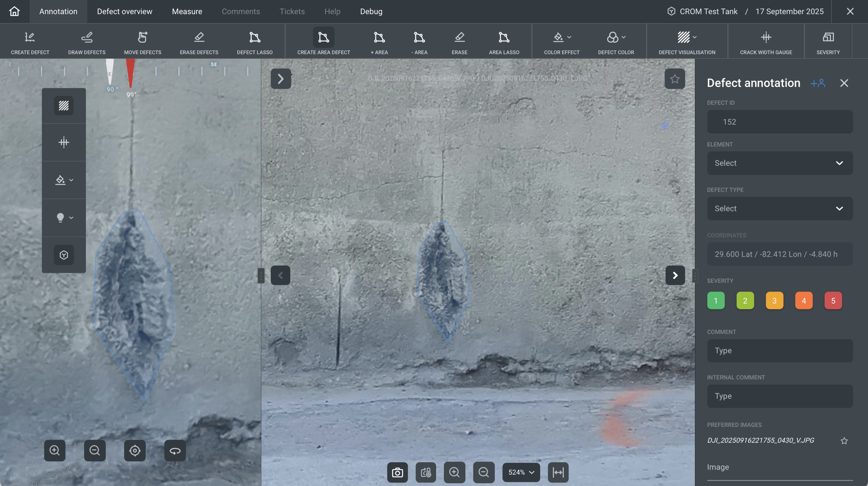The width and height of the screenshot is (868, 486).
Task: Open the 524% zoom level dropdown
Action: 521,472
